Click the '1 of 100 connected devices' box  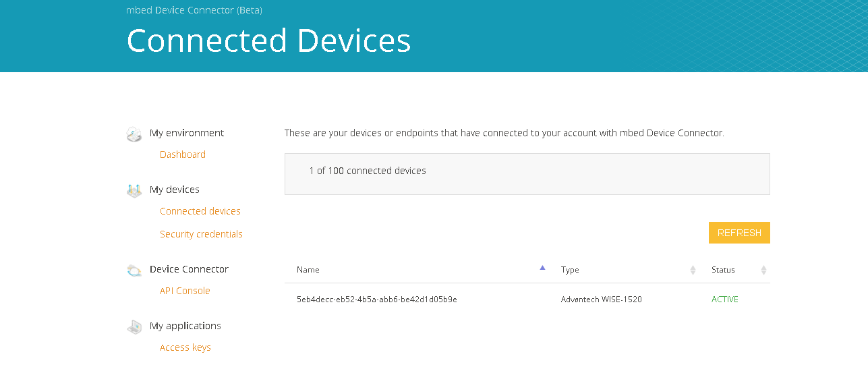(x=527, y=173)
